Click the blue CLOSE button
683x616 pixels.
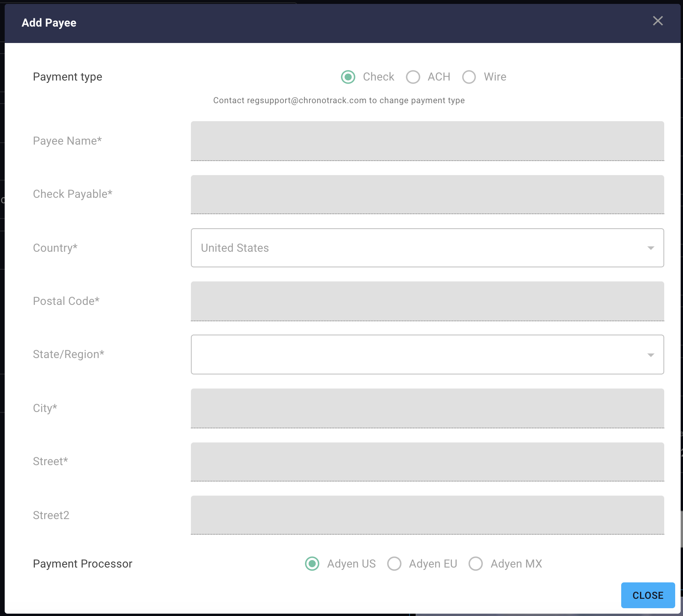(648, 595)
